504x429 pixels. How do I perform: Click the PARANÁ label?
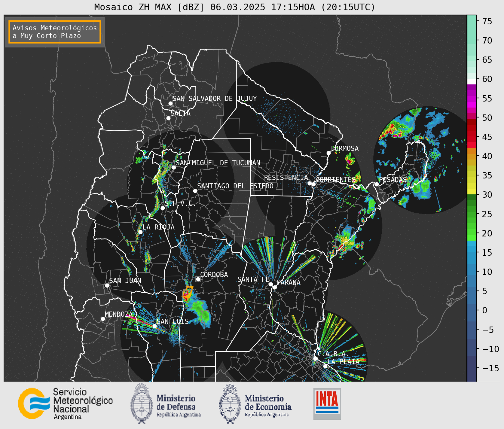[x=289, y=282]
